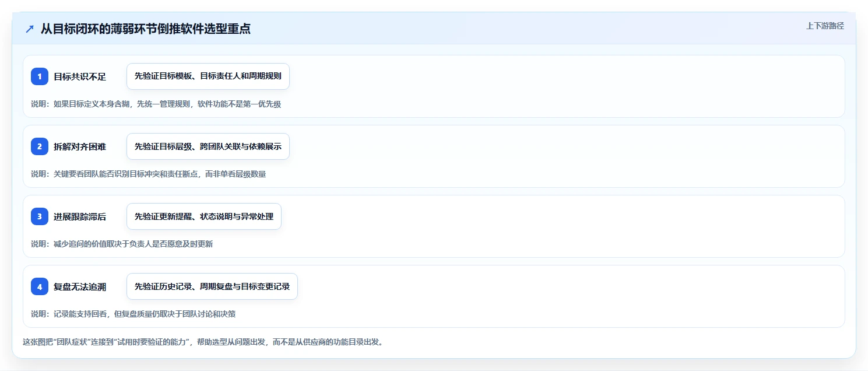Click the 复盘无法追溯 label
The width and height of the screenshot is (868, 371).
point(80,286)
